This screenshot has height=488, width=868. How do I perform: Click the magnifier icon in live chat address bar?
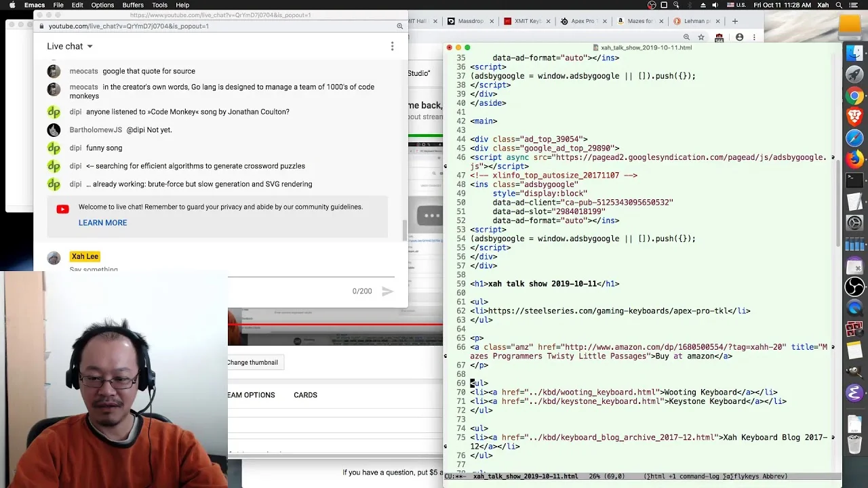(400, 26)
